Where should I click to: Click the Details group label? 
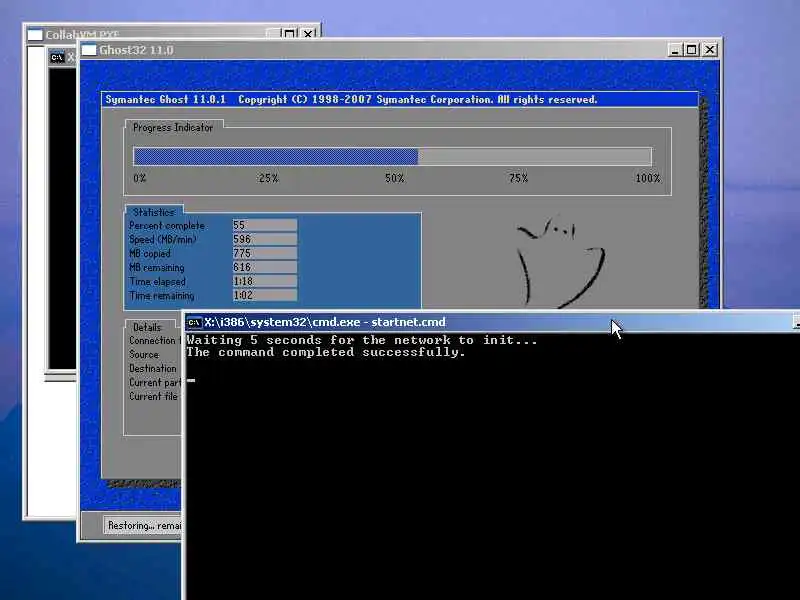(x=147, y=328)
